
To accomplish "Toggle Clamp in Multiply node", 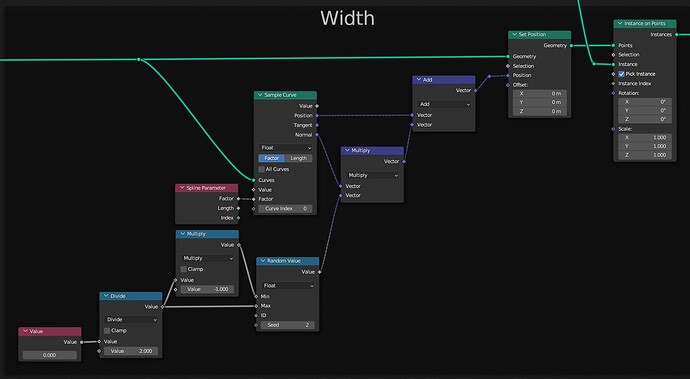I will click(x=184, y=269).
